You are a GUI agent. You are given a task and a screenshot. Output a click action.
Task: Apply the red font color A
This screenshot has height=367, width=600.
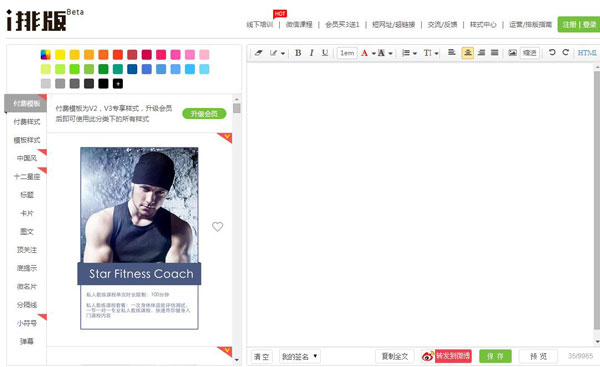coord(364,53)
